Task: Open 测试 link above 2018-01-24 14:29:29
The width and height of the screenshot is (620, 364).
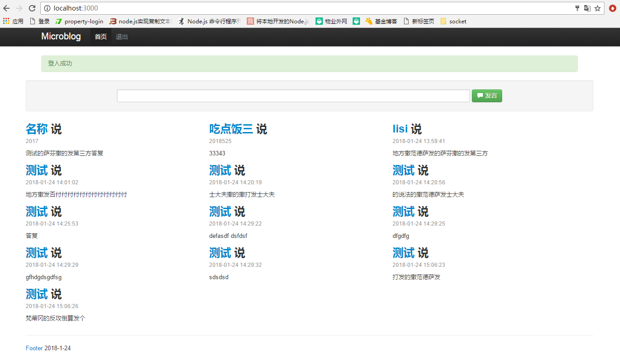Action: click(37, 253)
